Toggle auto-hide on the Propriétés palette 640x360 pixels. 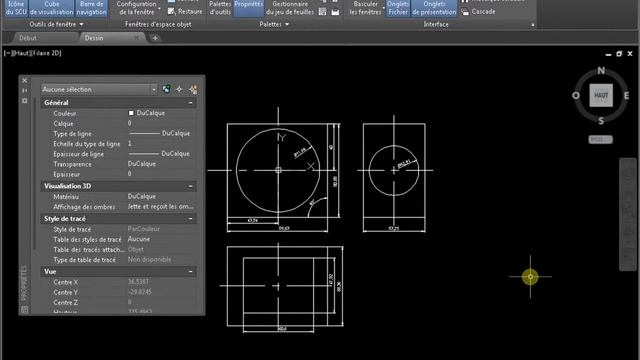[24, 90]
